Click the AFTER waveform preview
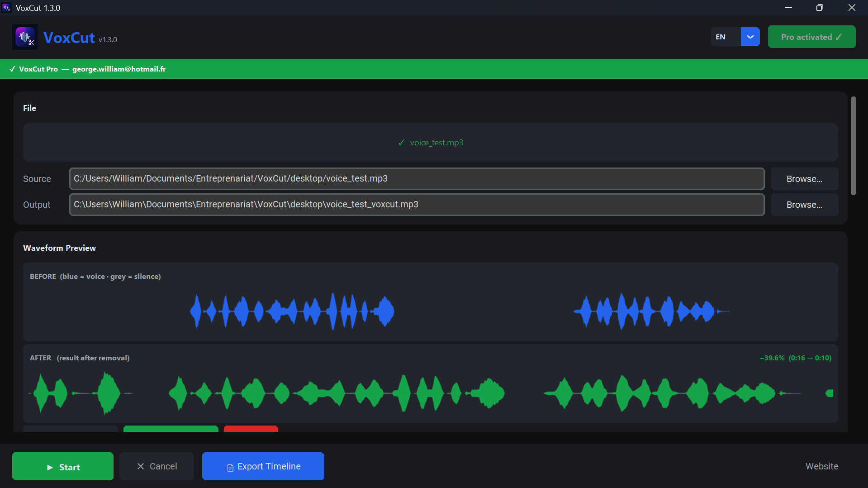Viewport: 868px width, 488px height. [x=430, y=383]
